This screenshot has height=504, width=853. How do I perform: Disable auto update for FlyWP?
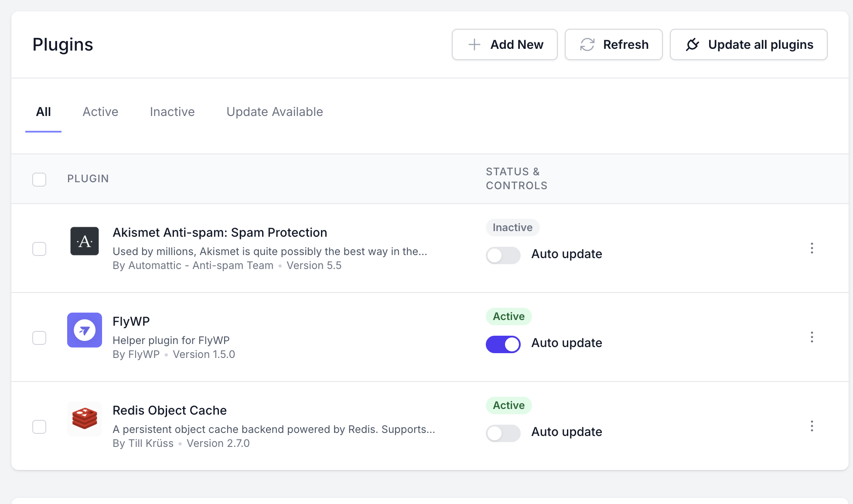(503, 344)
